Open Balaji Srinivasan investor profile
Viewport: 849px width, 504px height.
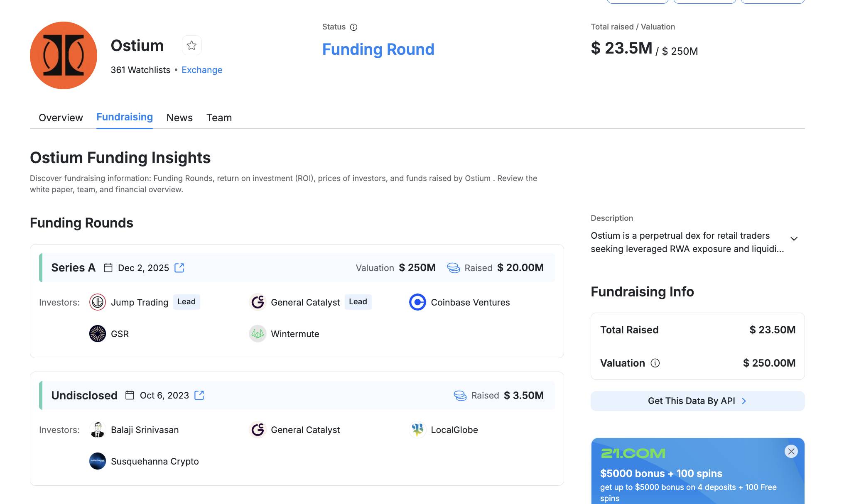coord(145,430)
